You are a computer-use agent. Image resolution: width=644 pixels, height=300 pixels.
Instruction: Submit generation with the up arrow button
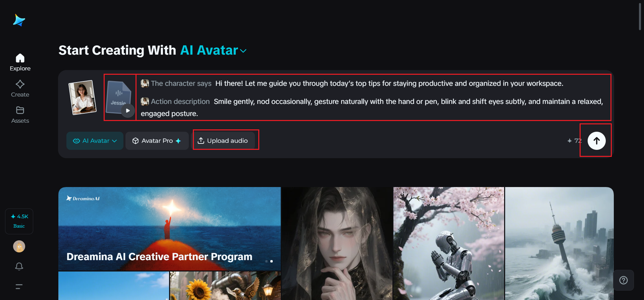(x=596, y=141)
